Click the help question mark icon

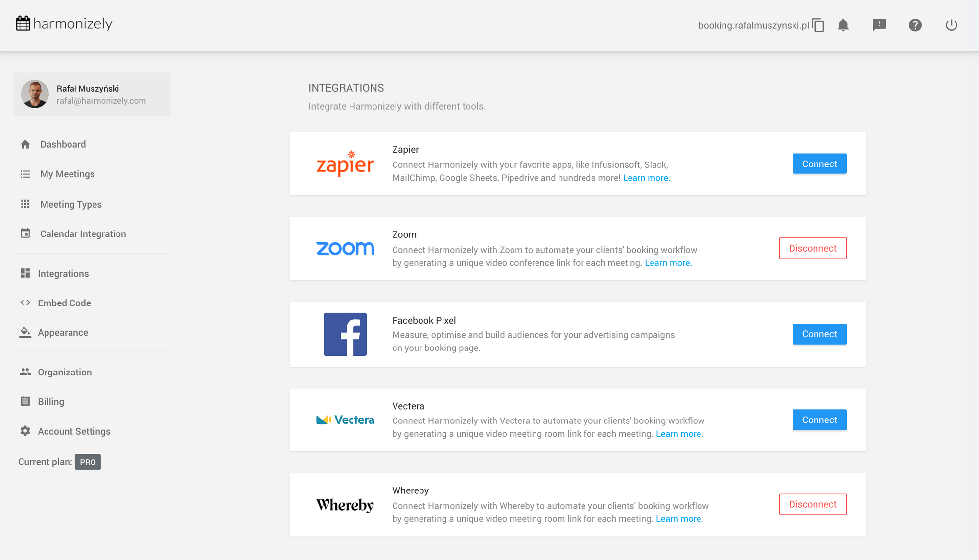[915, 25]
